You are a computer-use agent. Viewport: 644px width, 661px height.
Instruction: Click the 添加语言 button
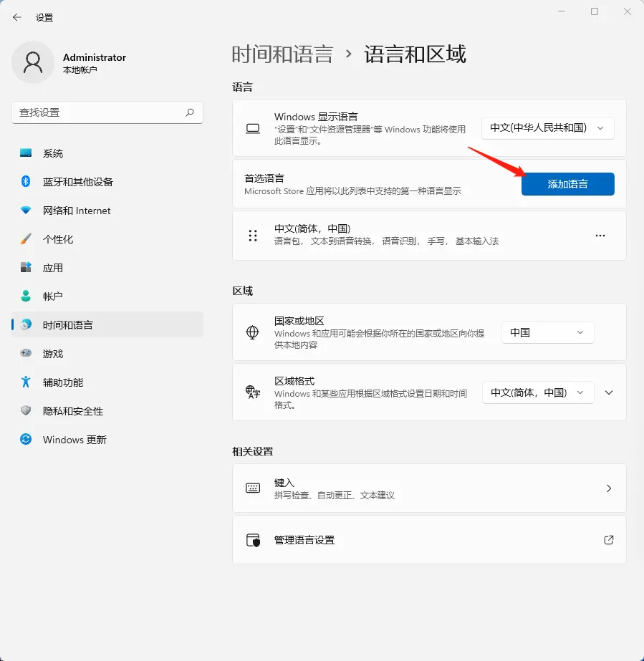(567, 183)
